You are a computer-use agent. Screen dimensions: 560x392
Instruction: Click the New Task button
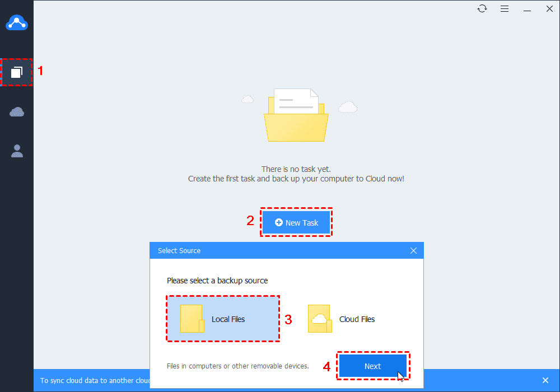(x=296, y=222)
